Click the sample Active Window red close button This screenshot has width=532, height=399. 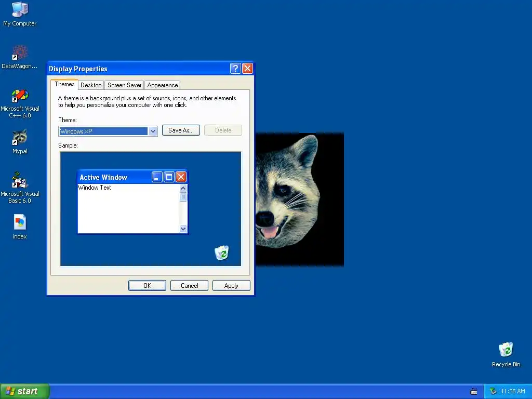tap(181, 177)
